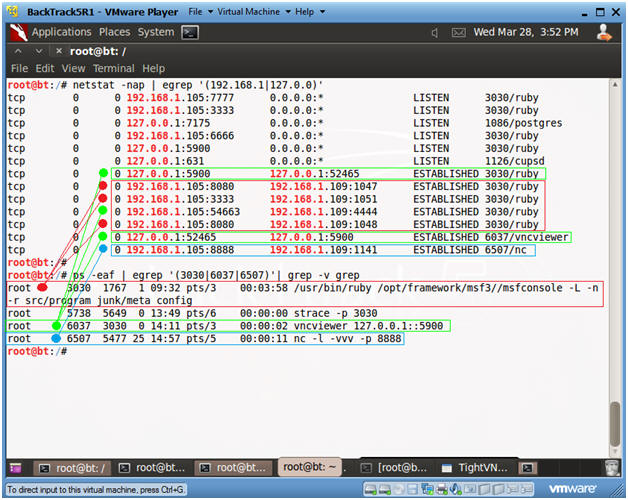Click the terminal title 'root@bt: /'
The width and height of the screenshot is (628, 500).
coord(98,52)
